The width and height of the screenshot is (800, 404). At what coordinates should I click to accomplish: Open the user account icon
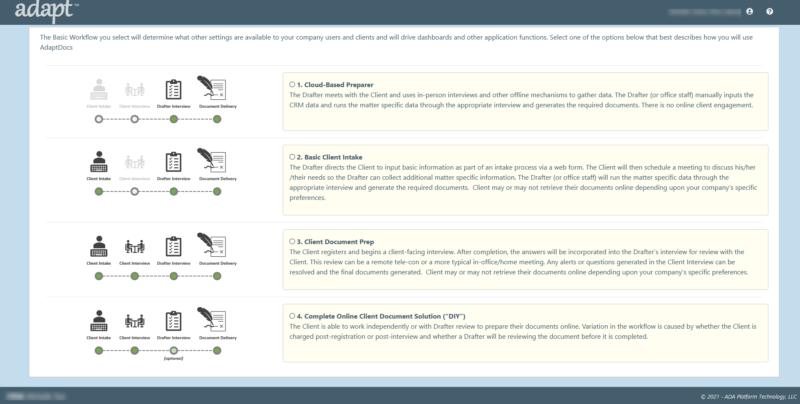click(x=750, y=12)
